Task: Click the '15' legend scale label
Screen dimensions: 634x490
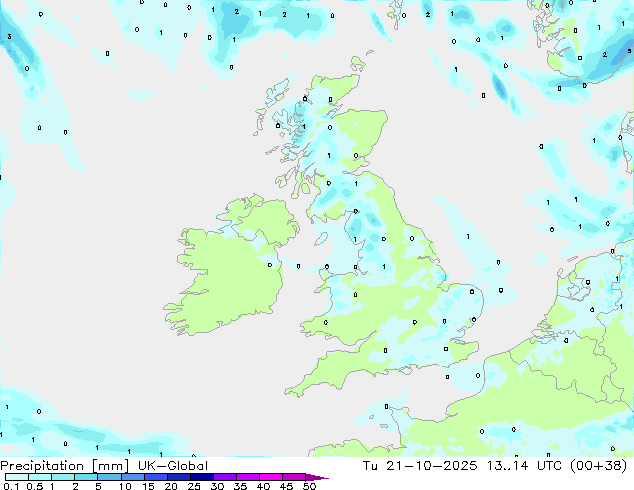Action: (x=148, y=486)
